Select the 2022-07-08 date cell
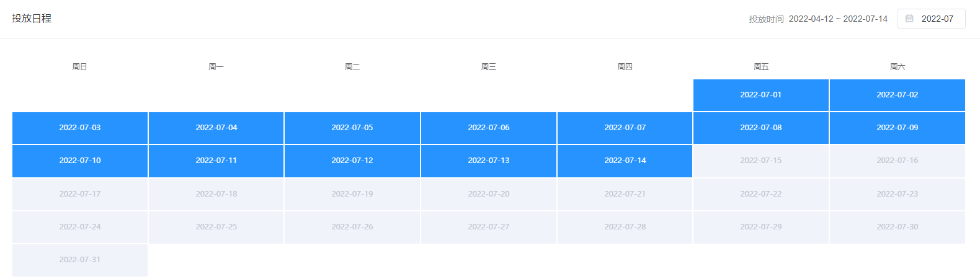This screenshot has height=279, width=980. pos(761,128)
